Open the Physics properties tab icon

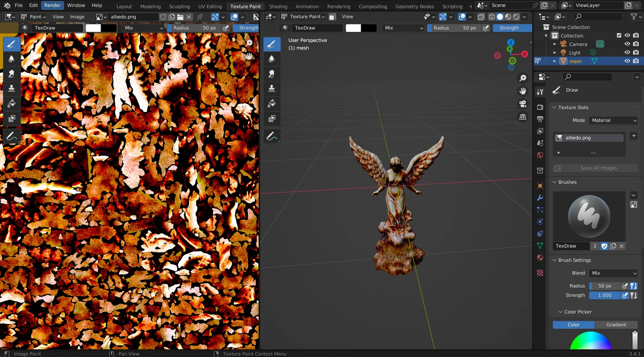(540, 222)
